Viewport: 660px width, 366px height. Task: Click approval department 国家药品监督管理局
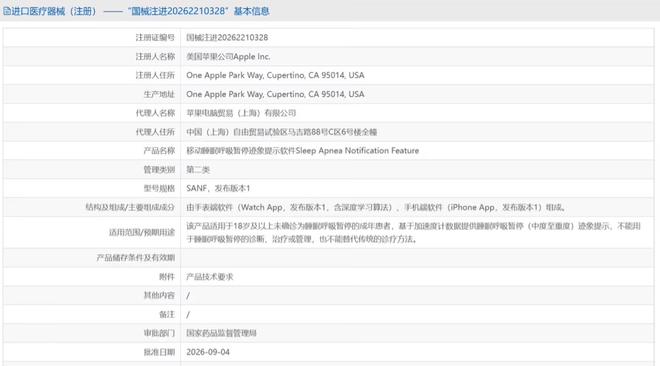pyautogui.click(x=221, y=333)
